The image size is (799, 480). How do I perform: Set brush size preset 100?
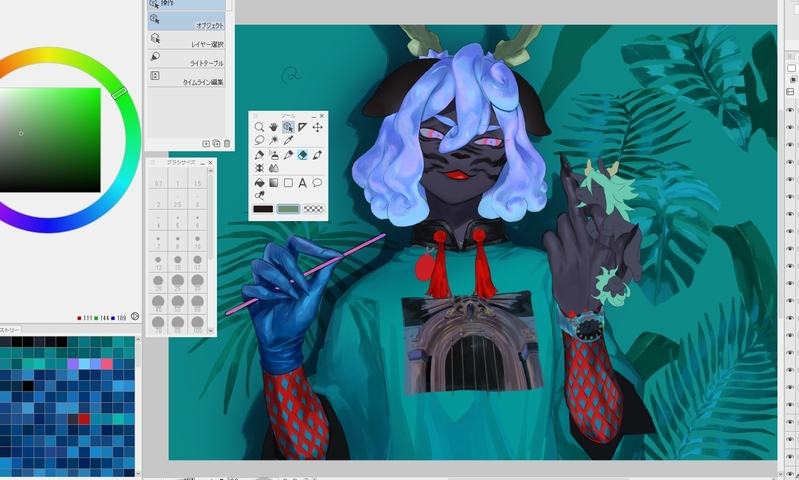click(x=197, y=324)
